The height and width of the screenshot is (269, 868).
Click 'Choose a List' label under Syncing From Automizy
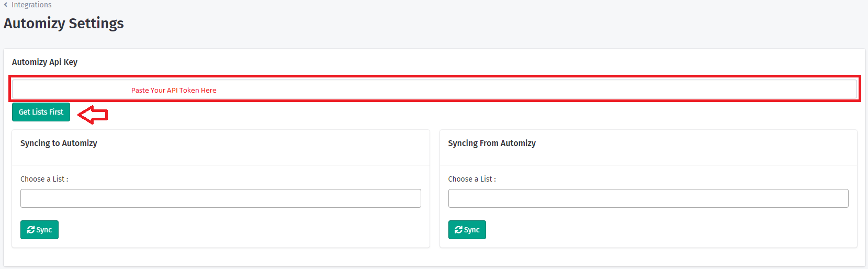coord(472,180)
